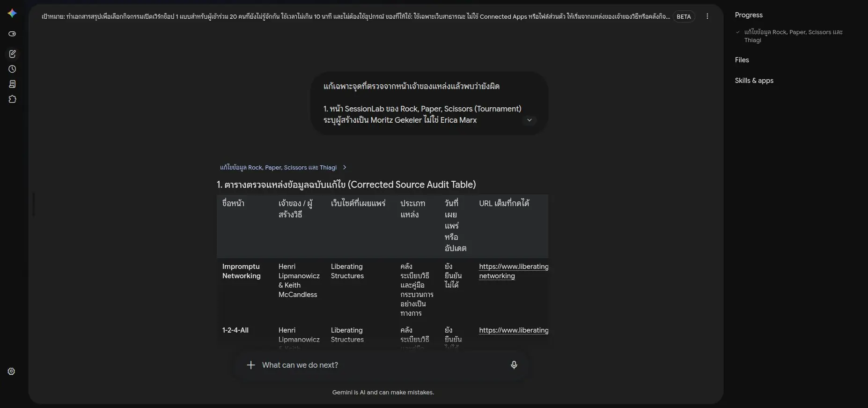The height and width of the screenshot is (408, 868).
Task: Click the '1-2-4-All' table cell
Action: pos(235,330)
